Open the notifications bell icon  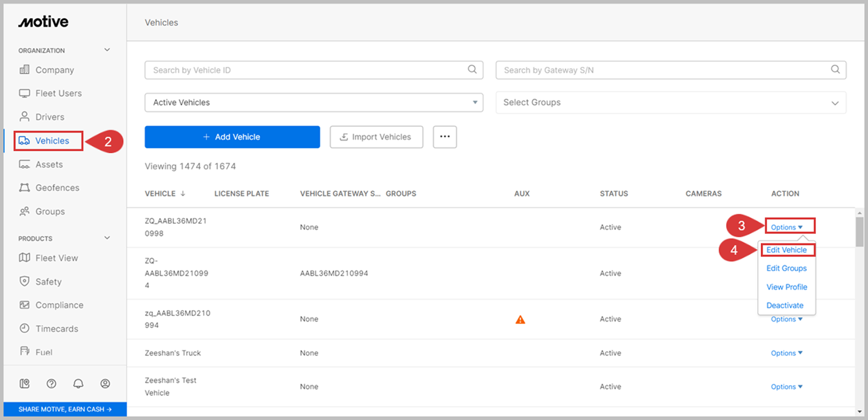pos(78,384)
